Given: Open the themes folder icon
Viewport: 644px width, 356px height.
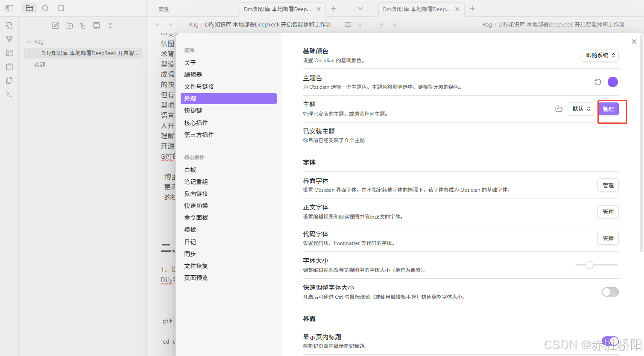Looking at the screenshot, I should point(559,109).
